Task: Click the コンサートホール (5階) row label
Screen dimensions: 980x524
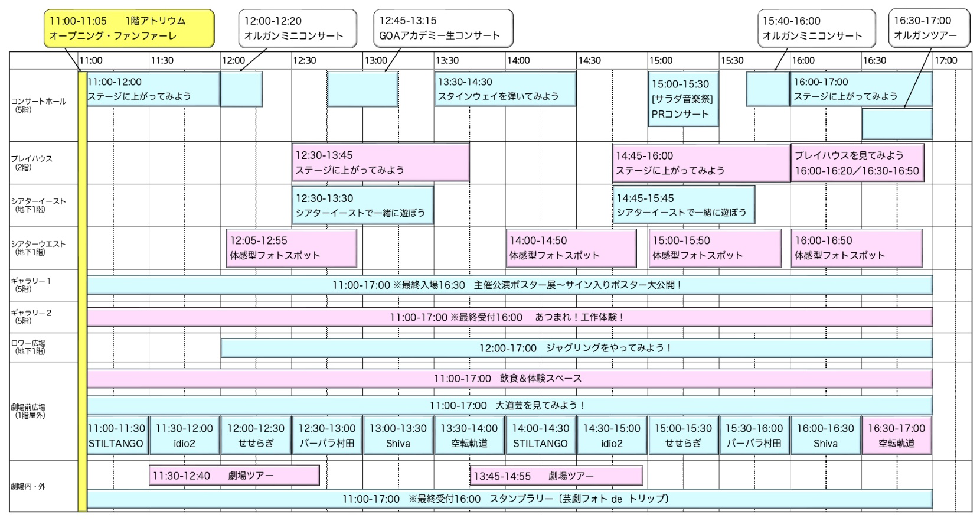Action: pos(38,106)
